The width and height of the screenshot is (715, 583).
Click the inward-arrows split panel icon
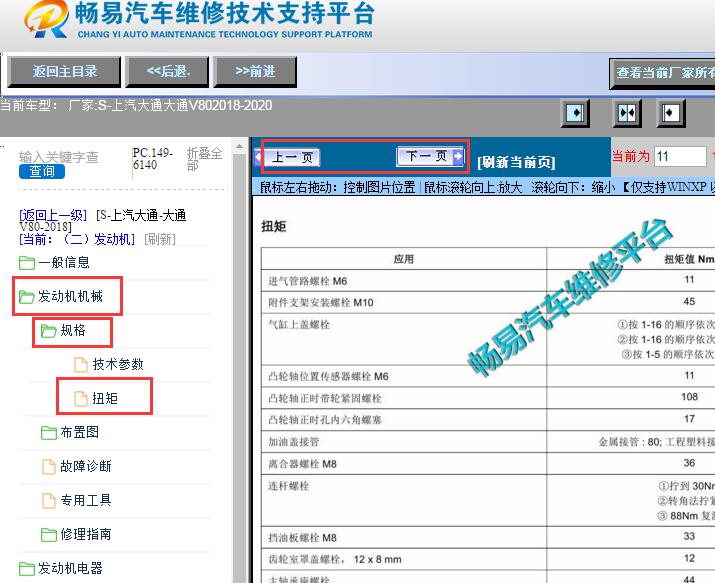627,113
